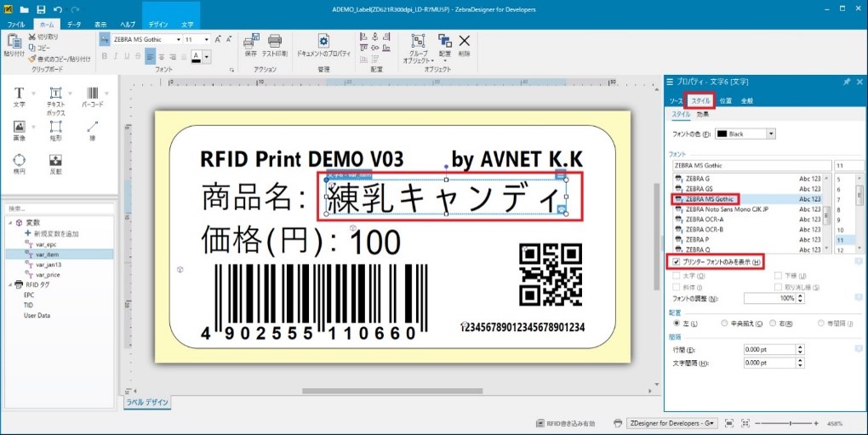Click 新規変数を追加 to add a variable

[x=56, y=233]
